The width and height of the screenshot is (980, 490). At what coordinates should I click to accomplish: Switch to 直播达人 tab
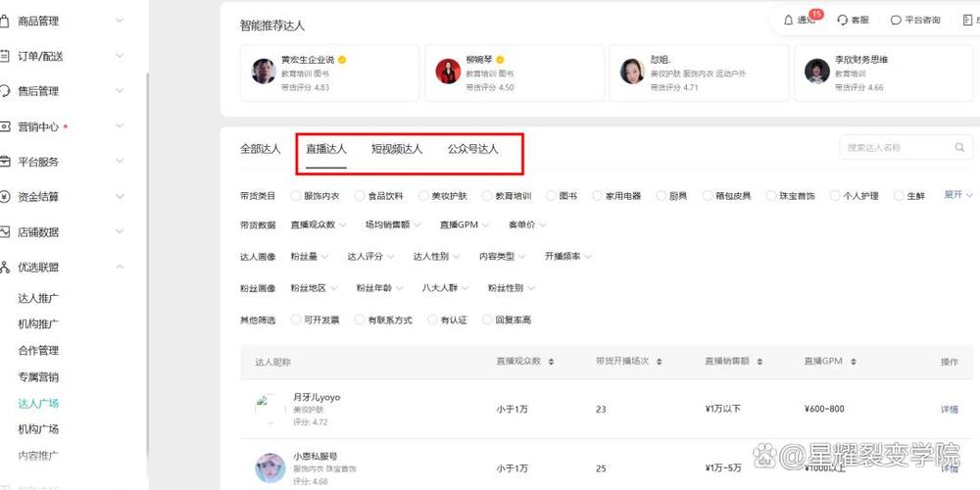click(x=325, y=149)
